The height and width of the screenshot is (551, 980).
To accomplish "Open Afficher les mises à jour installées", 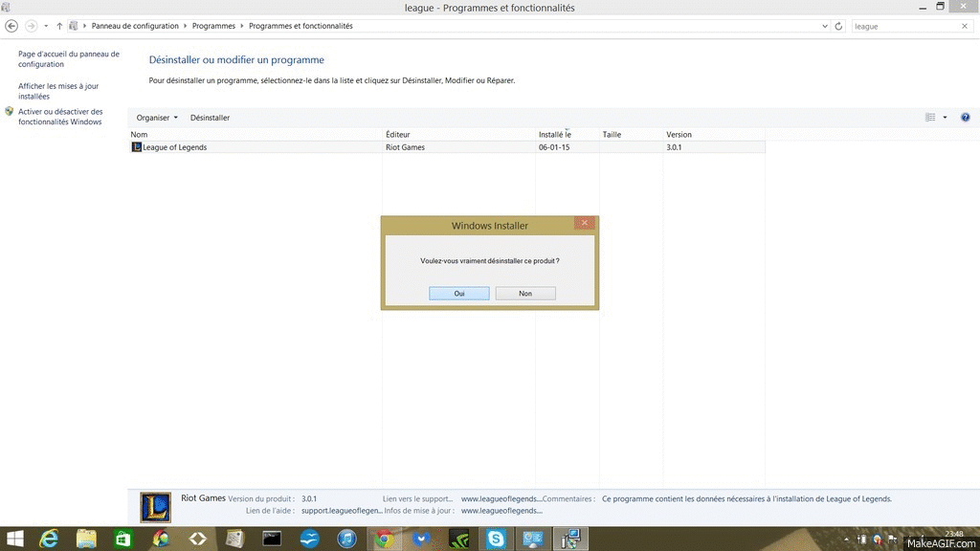I will (x=58, y=91).
